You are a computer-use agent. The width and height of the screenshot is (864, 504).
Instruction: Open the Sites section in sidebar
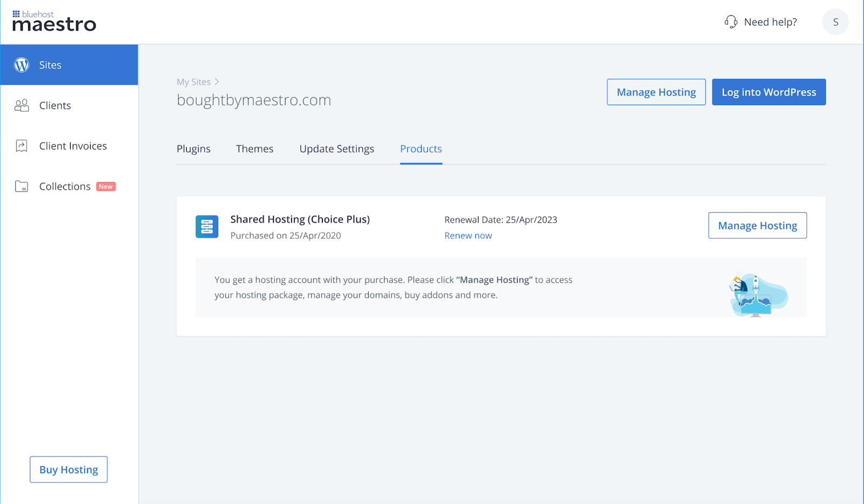pos(69,65)
